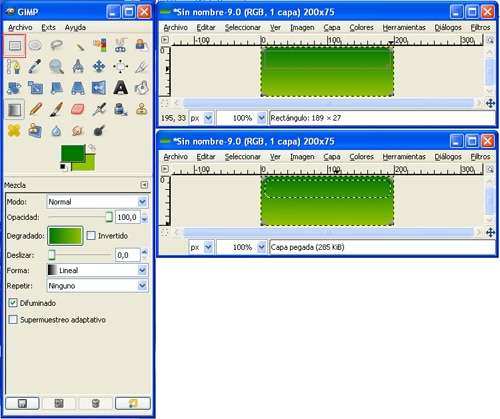Open the px unit dropdown in top image window

coord(201,118)
